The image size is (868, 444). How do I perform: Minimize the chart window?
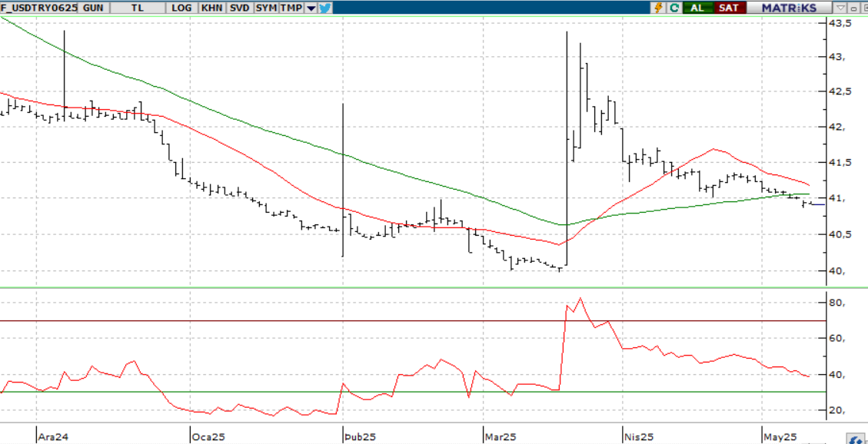[x=853, y=8]
